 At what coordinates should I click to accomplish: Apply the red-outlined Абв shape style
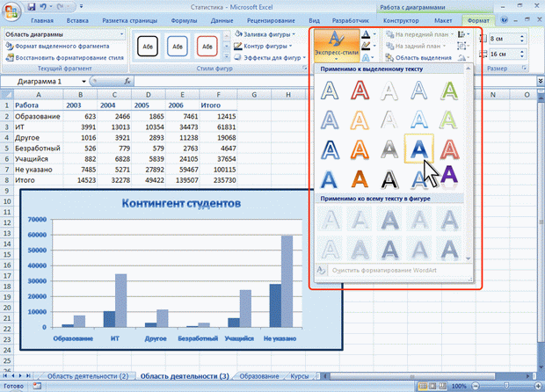(x=207, y=47)
